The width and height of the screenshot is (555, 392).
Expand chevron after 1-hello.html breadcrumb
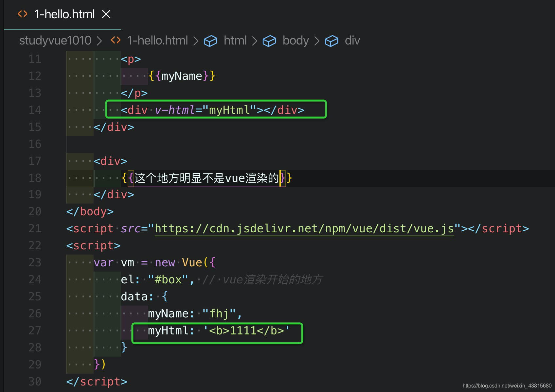coord(196,41)
